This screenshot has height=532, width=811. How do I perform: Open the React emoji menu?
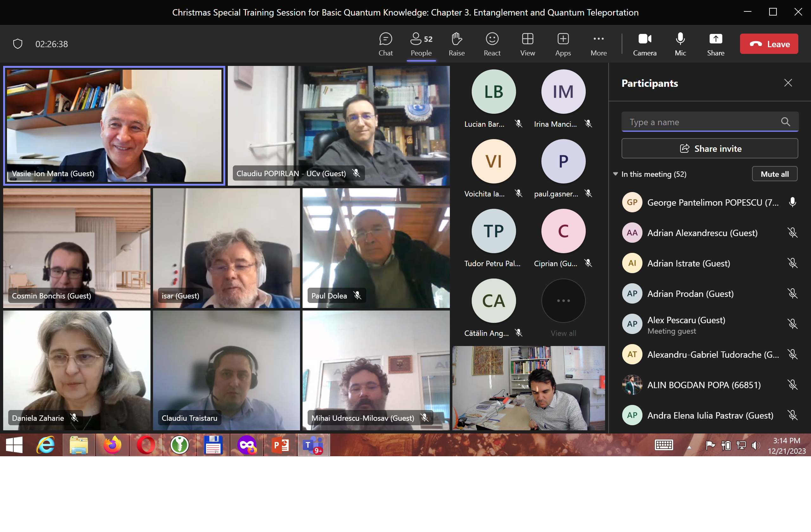point(492,44)
